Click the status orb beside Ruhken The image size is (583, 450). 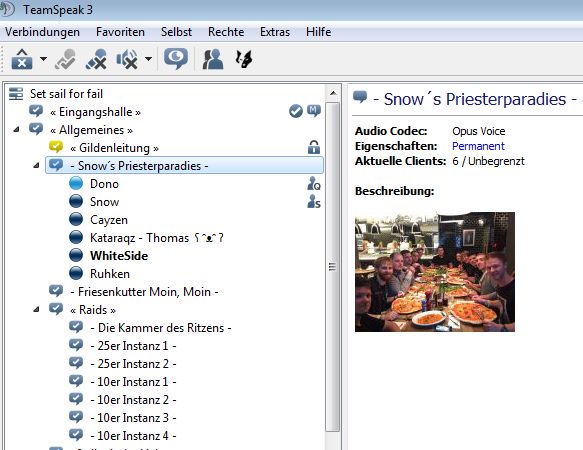[x=76, y=273]
